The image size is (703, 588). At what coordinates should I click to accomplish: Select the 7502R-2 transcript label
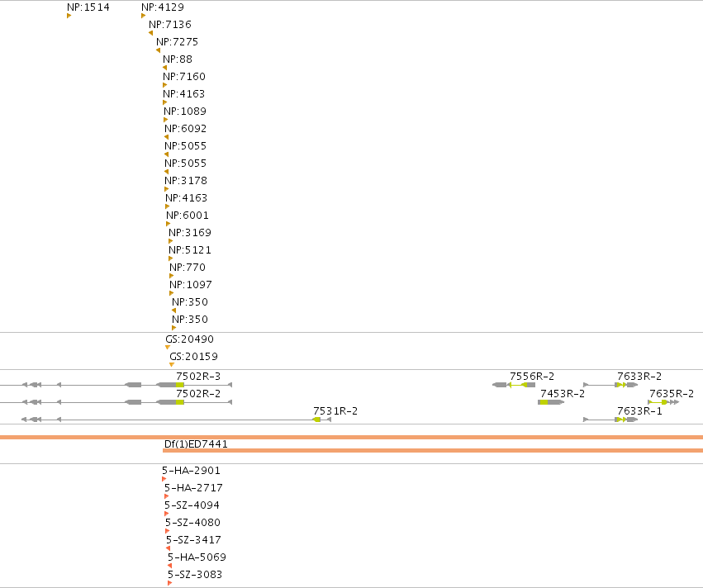click(198, 394)
